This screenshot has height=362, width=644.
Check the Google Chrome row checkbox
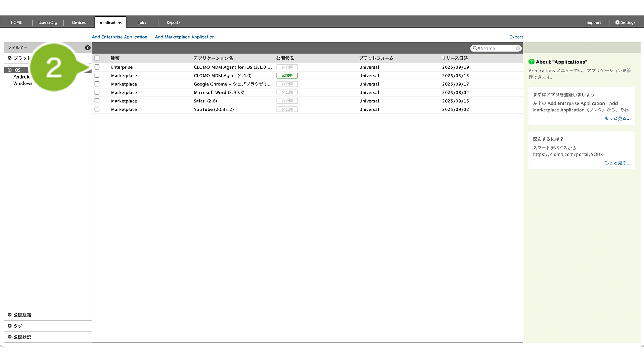pos(97,84)
